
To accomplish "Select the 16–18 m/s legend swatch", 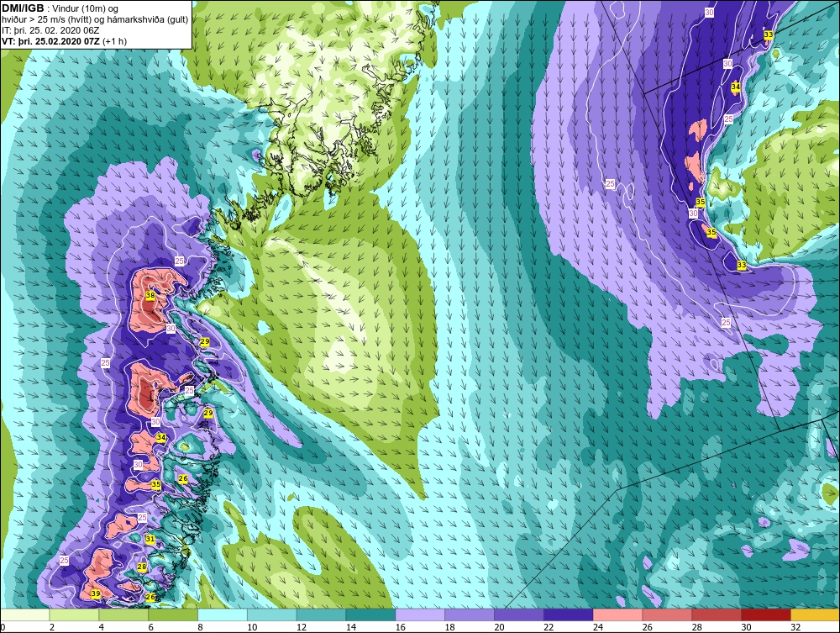I will (x=420, y=615).
